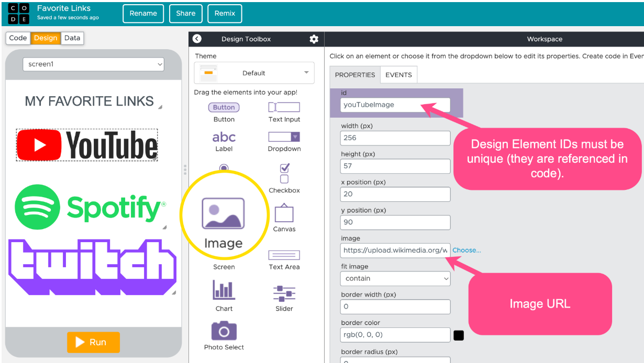Click the Code.org logo icon

point(19,13)
